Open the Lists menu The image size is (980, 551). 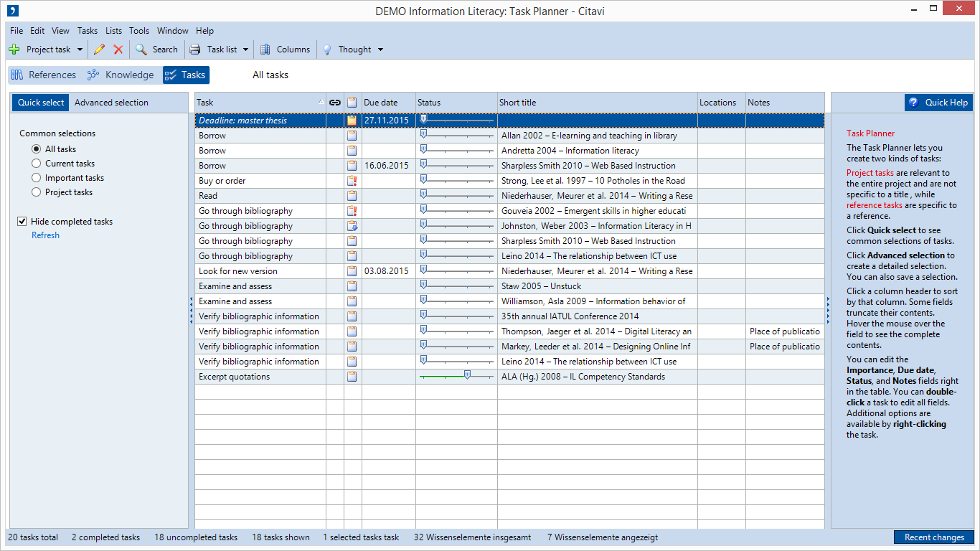[113, 31]
